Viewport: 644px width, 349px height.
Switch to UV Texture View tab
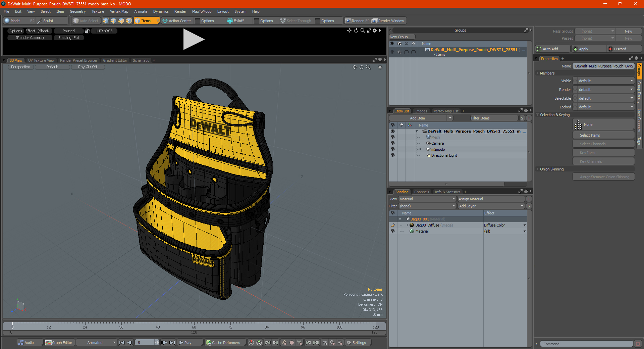coord(41,60)
